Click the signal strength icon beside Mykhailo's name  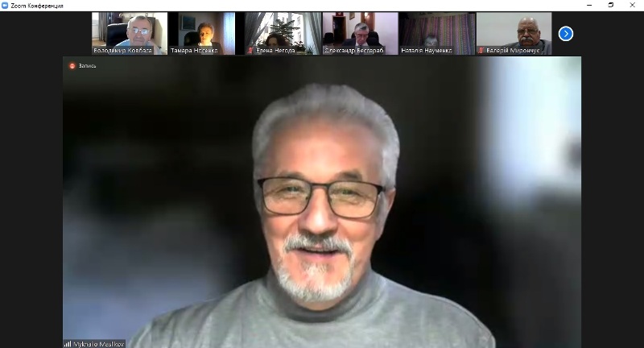click(x=68, y=344)
